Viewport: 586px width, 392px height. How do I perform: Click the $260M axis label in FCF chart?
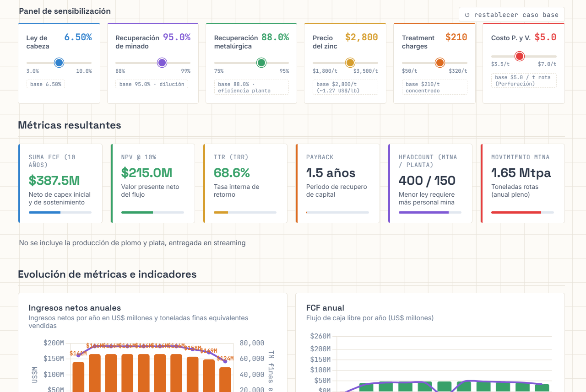320,336
